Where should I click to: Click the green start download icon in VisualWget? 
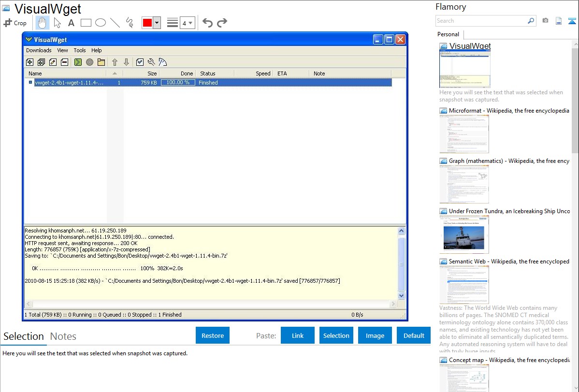pos(78,62)
